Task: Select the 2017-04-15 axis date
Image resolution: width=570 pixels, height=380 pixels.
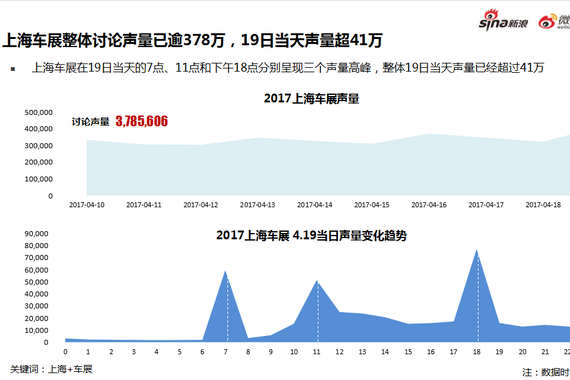Action: (372, 205)
